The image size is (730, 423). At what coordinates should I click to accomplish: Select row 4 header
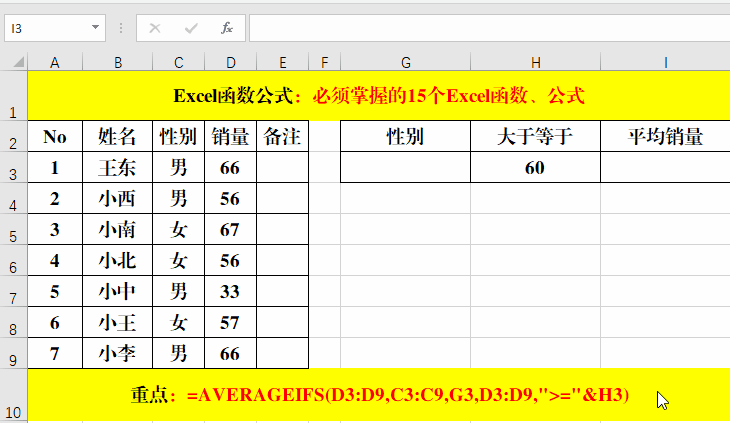point(14,198)
